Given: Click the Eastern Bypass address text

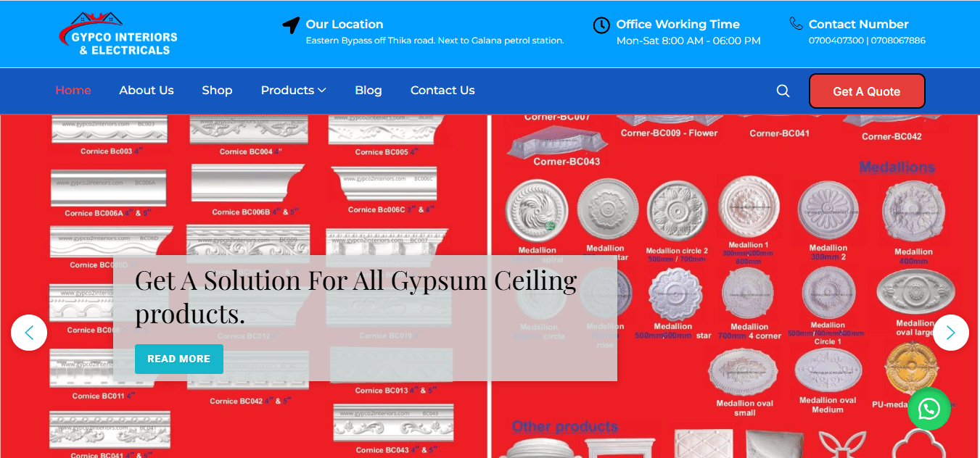Looking at the screenshot, I should point(435,41).
